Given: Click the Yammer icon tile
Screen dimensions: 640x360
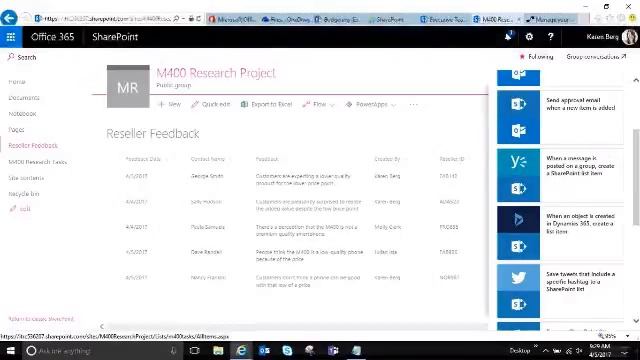Looking at the screenshot, I should (x=518, y=162).
